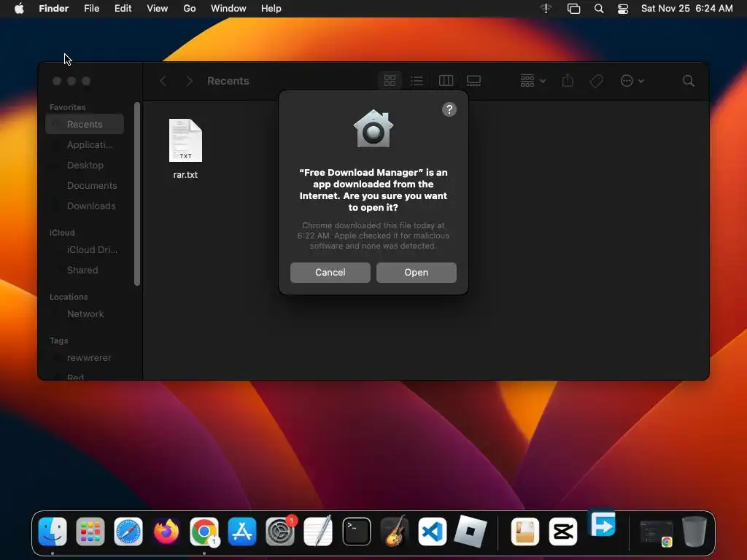This screenshot has height=560, width=747.
Task: Open System Settings from the Dock
Action: click(x=280, y=531)
